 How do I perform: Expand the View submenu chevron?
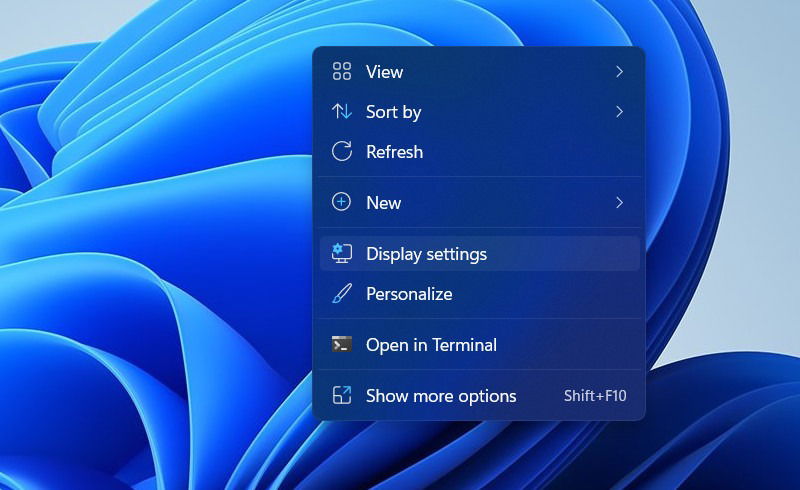coord(619,71)
